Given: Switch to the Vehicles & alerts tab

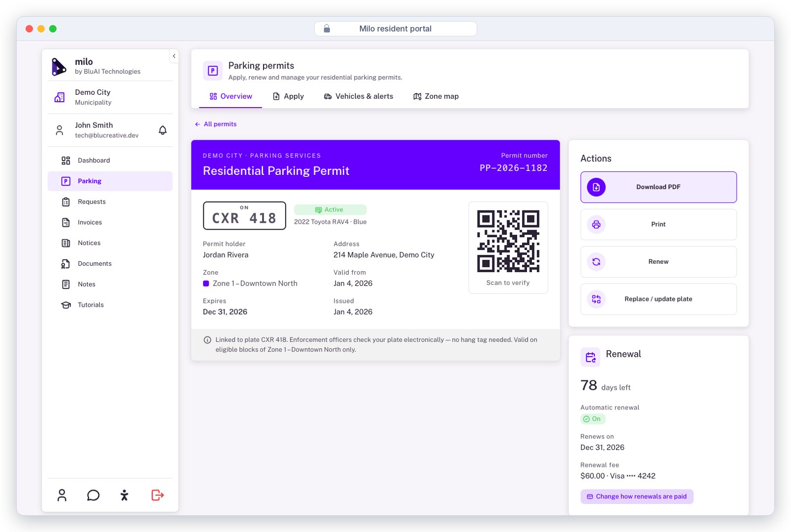Looking at the screenshot, I should pyautogui.click(x=358, y=96).
